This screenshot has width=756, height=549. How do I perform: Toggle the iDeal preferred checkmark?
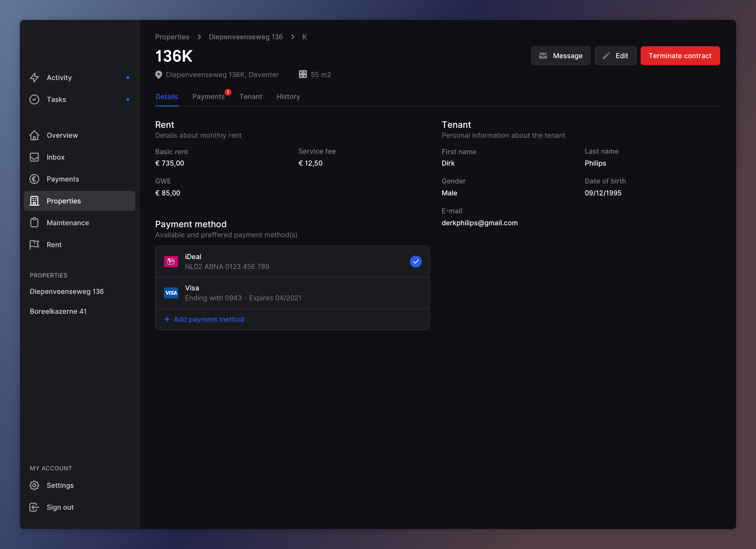click(x=416, y=262)
